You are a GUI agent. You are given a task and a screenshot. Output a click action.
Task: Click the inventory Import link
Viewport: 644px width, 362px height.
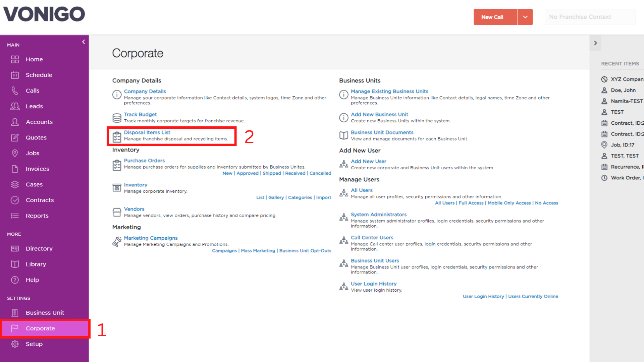click(324, 197)
